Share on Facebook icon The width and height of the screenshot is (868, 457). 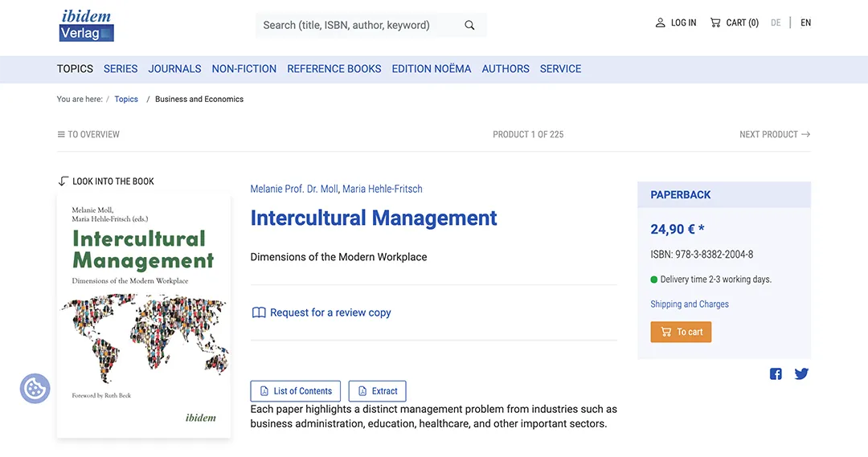click(x=776, y=374)
